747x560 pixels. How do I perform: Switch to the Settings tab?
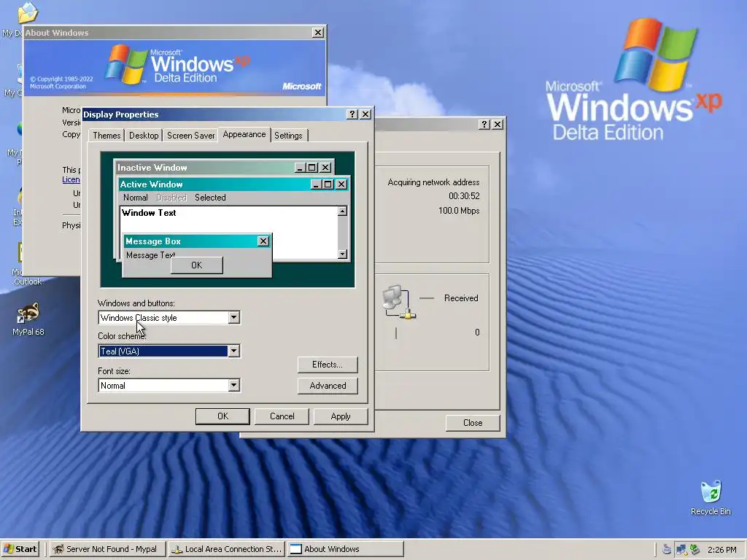tap(288, 135)
